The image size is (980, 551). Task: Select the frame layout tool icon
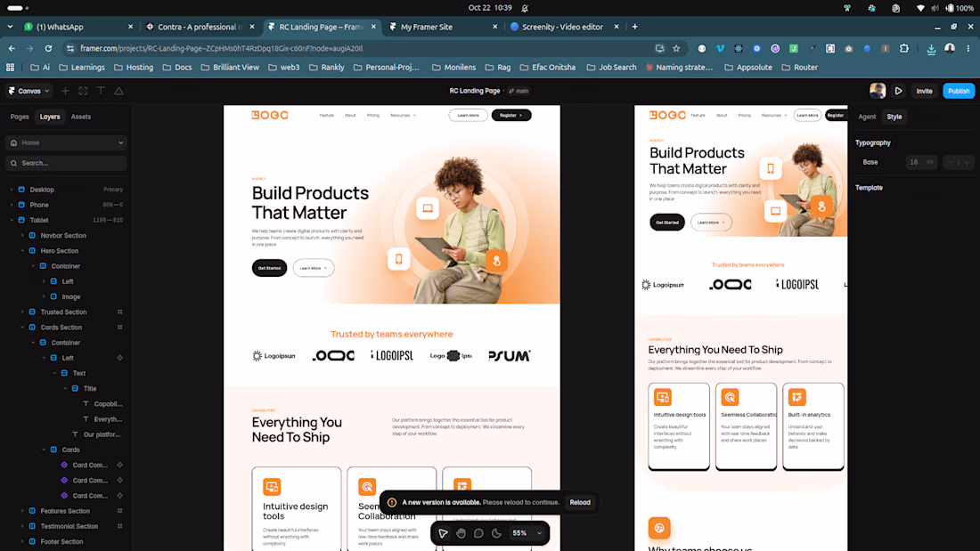coord(83,91)
